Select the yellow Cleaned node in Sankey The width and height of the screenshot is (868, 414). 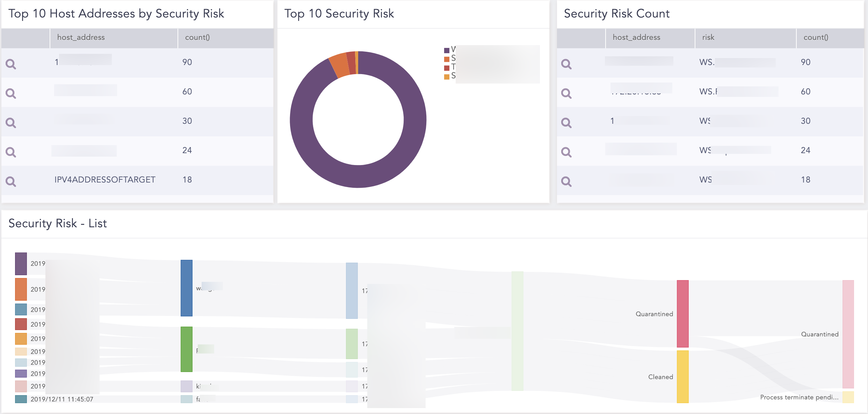(x=682, y=376)
